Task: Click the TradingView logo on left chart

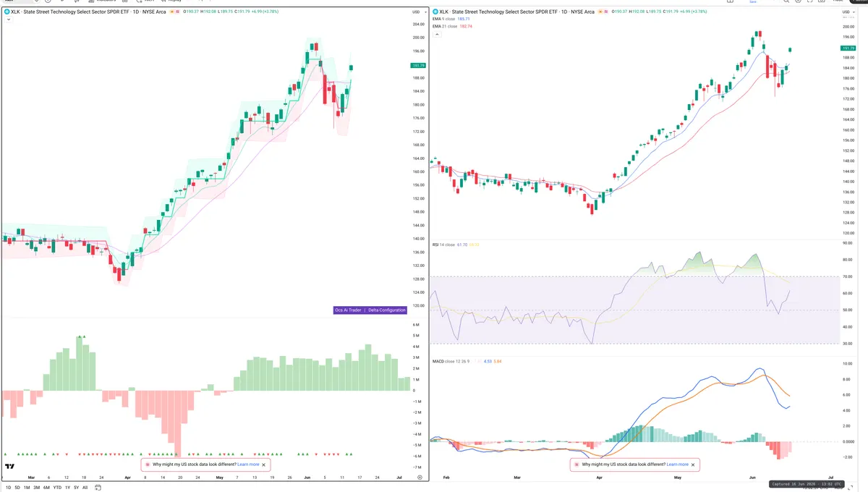Action: [10, 467]
